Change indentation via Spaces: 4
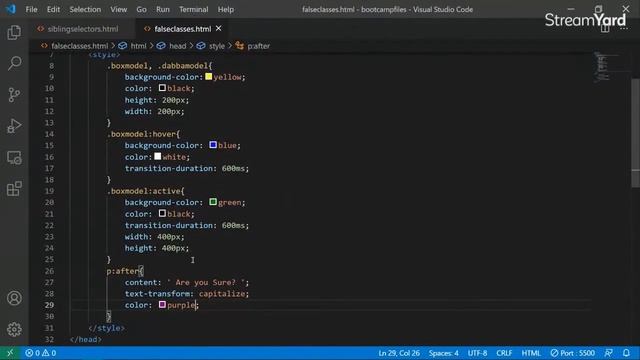The width and height of the screenshot is (640, 360). click(x=443, y=353)
